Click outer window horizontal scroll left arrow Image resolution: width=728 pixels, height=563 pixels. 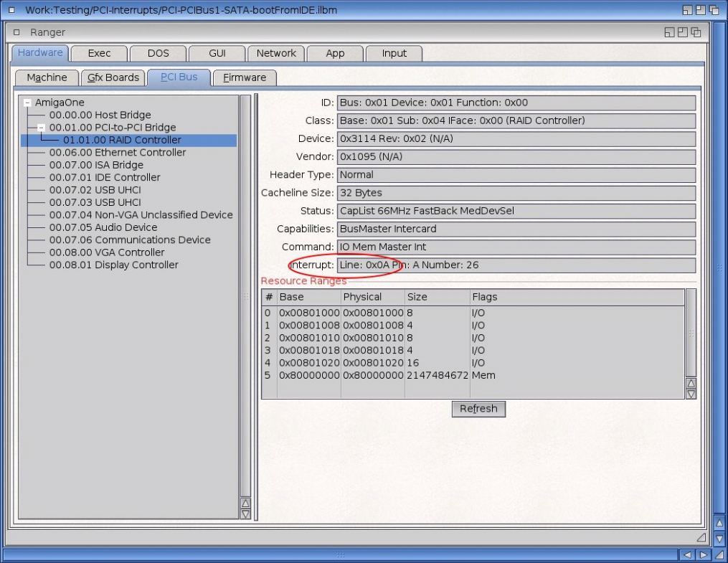point(688,554)
